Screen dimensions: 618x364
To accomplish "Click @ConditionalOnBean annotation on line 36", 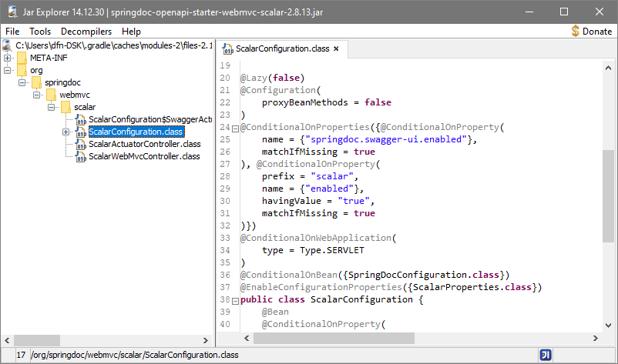I will coord(289,275).
